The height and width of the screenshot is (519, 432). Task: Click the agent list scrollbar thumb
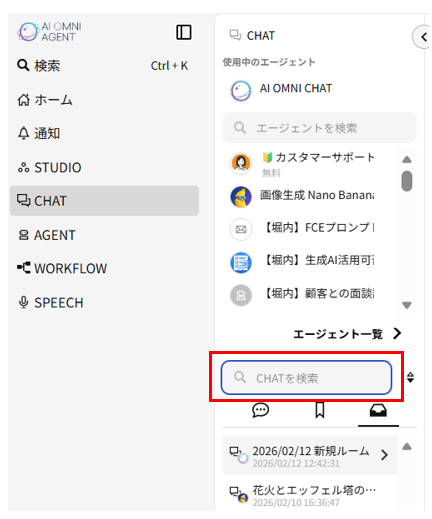407,181
